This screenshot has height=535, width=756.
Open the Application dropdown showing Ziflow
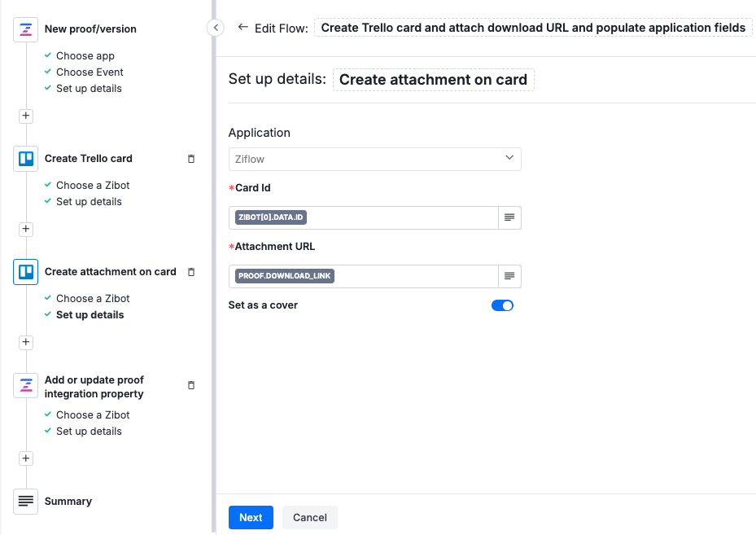point(374,160)
